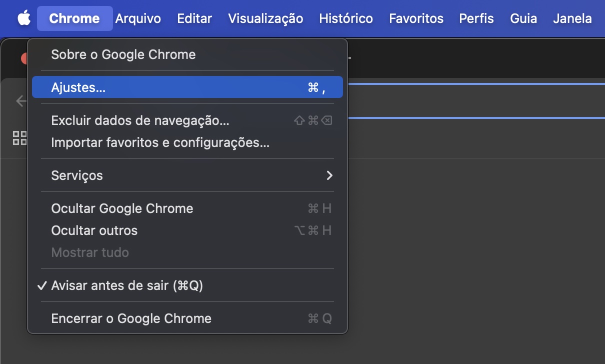
Task: Select "Ajustes..." from the Chrome menu
Action: pyautogui.click(x=78, y=86)
